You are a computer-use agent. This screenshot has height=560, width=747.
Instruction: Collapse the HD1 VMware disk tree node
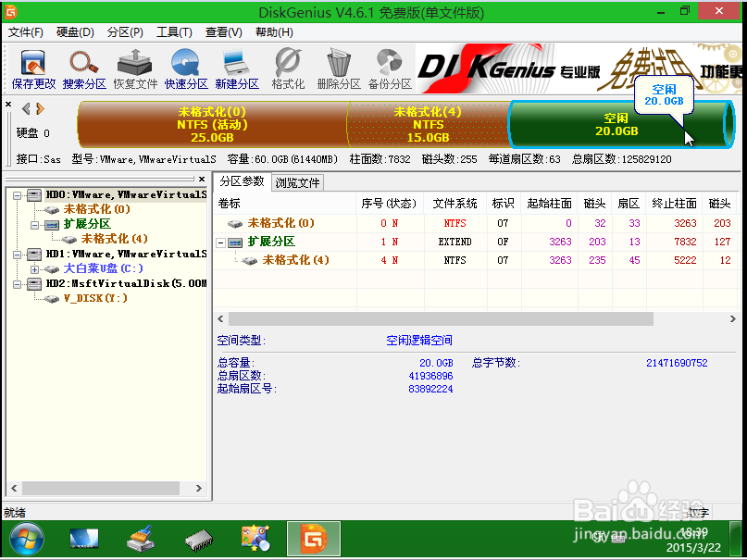[18, 255]
